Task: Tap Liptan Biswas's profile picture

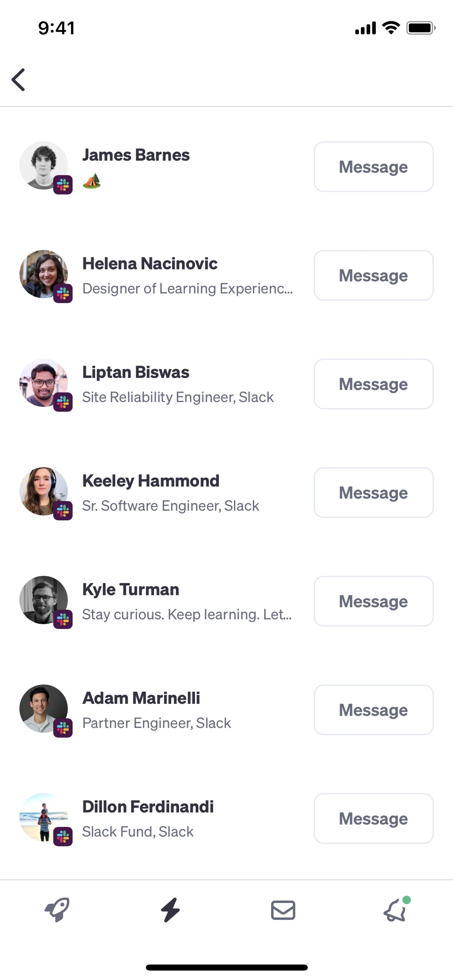Action: [43, 382]
